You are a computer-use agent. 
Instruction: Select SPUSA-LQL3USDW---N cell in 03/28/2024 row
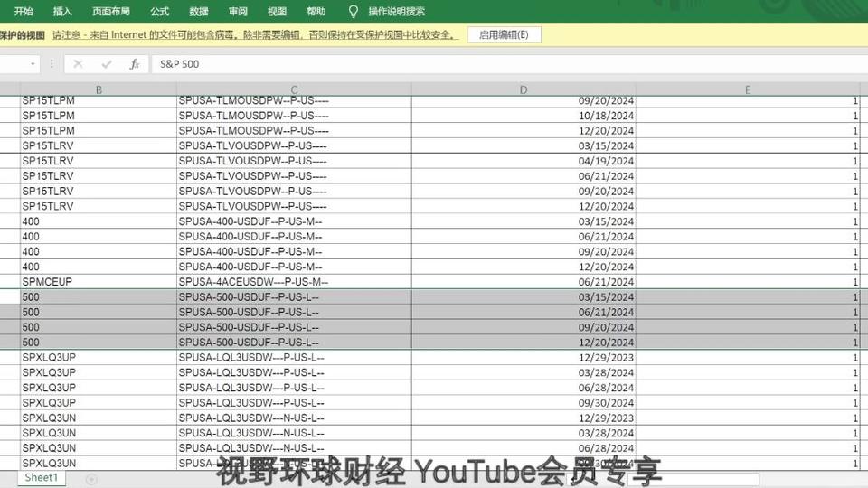(x=294, y=433)
